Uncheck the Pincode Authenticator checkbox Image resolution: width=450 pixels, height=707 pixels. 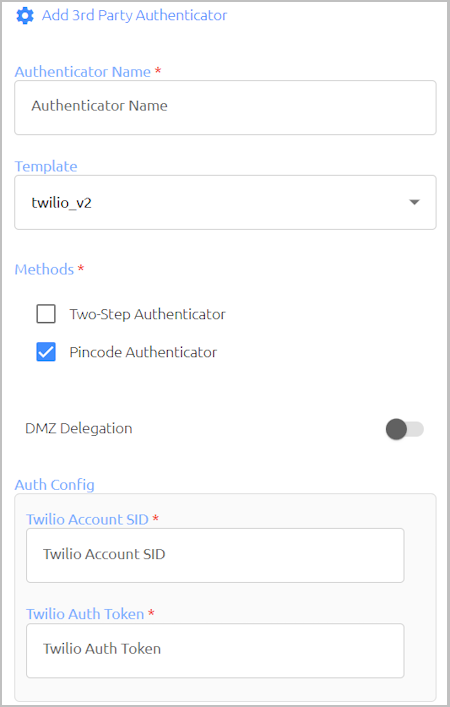click(46, 352)
